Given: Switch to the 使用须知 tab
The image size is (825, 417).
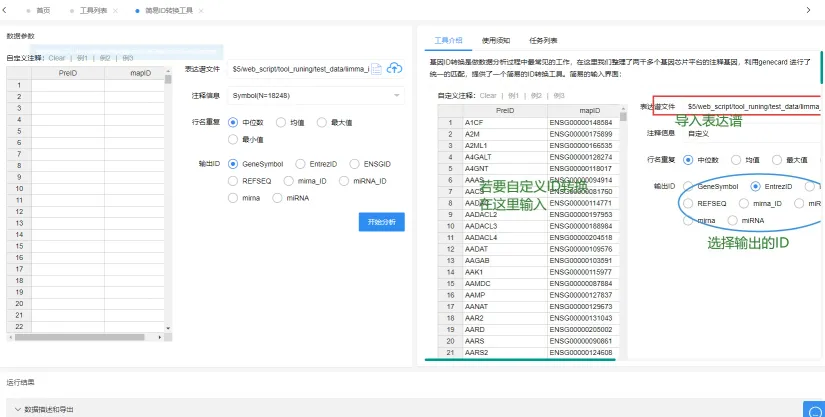Looking at the screenshot, I should [496, 41].
